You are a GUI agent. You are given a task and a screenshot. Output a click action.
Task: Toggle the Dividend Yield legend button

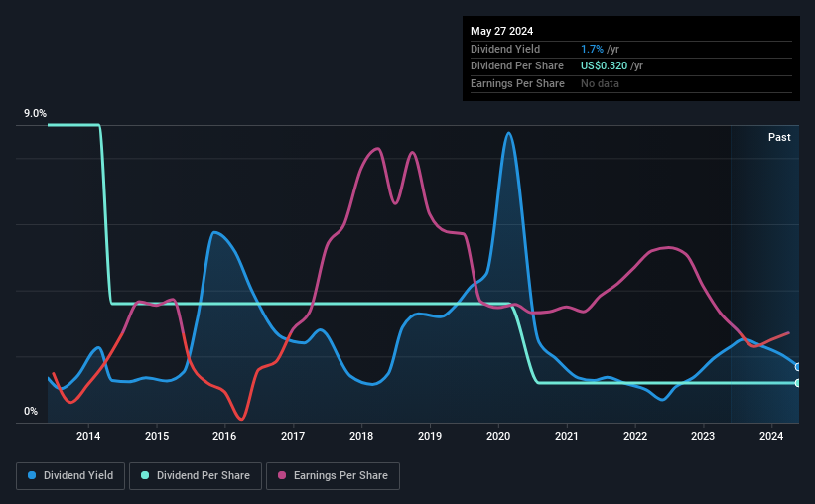point(70,476)
